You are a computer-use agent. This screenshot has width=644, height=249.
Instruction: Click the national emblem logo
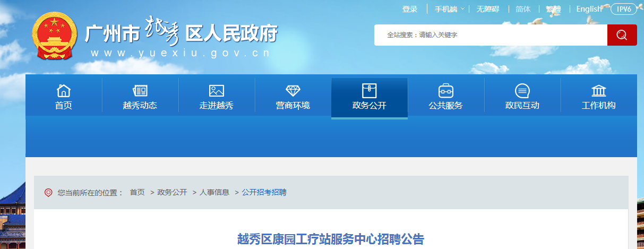(x=55, y=36)
